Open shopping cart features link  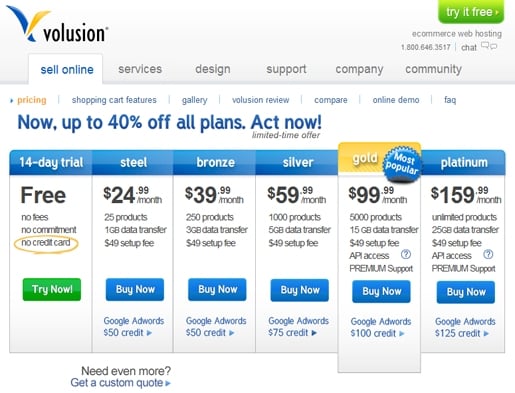114,100
